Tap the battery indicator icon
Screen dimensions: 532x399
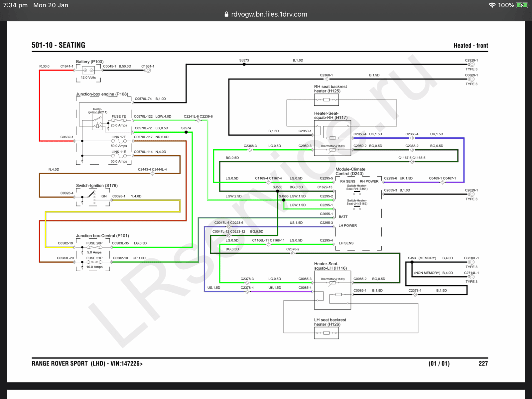tap(522, 5)
